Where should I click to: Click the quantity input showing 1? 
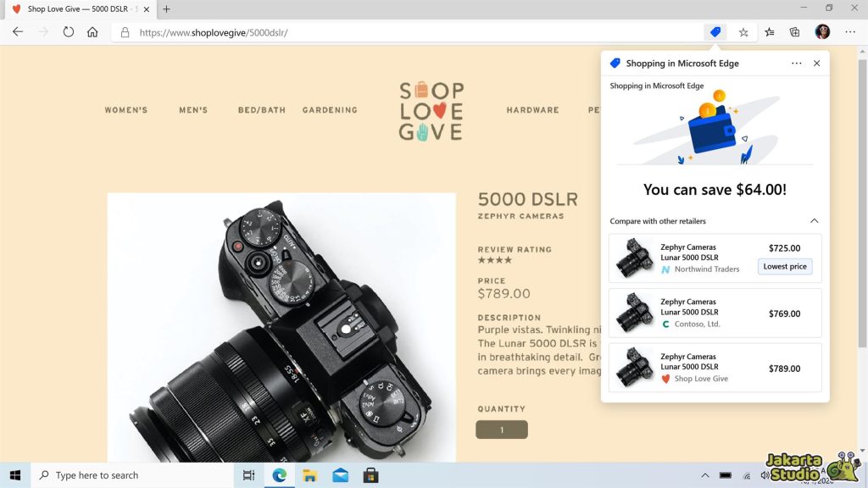pos(501,430)
